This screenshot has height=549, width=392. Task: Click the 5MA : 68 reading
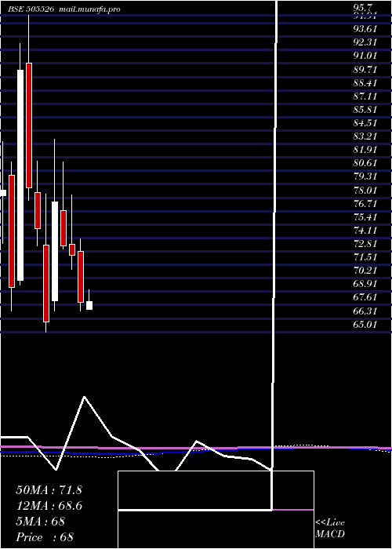(40, 522)
